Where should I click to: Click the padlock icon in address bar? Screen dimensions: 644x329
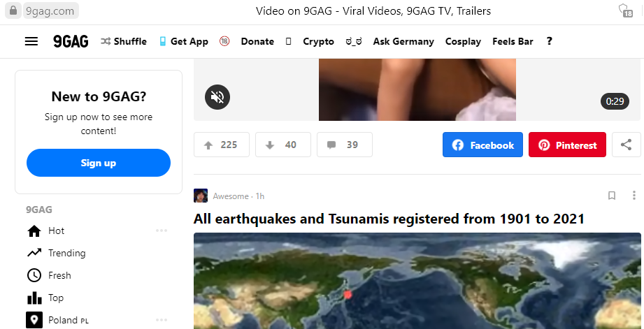pyautogui.click(x=13, y=10)
